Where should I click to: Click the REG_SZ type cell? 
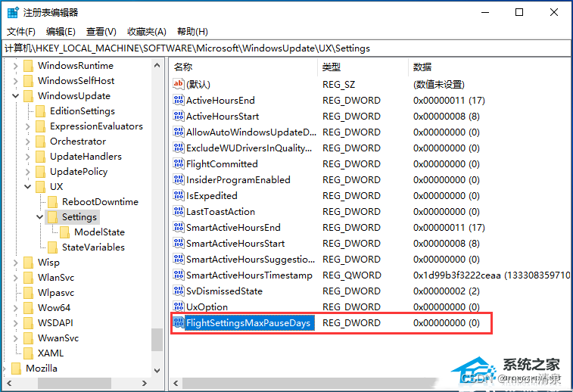point(338,85)
